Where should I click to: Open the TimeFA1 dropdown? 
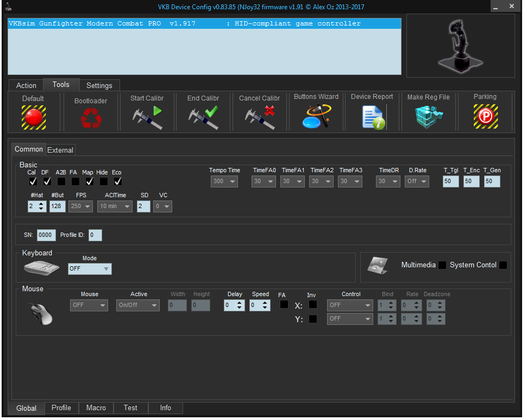(x=292, y=181)
